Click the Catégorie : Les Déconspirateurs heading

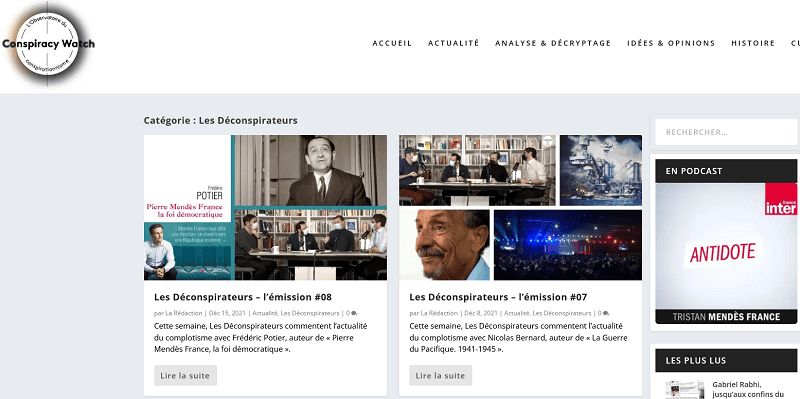[220, 121]
